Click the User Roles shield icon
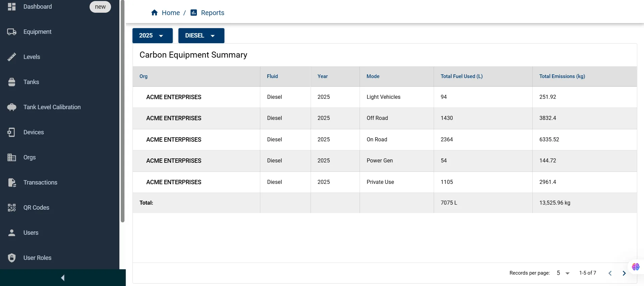The height and width of the screenshot is (286, 644). (x=12, y=258)
